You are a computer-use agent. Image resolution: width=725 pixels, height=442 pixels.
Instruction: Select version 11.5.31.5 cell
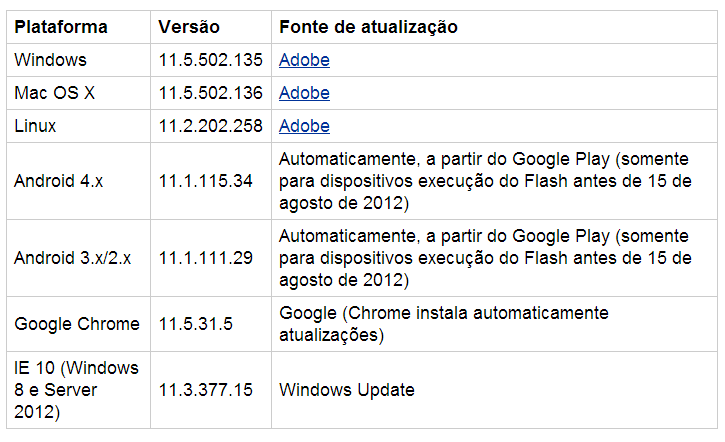(196, 324)
